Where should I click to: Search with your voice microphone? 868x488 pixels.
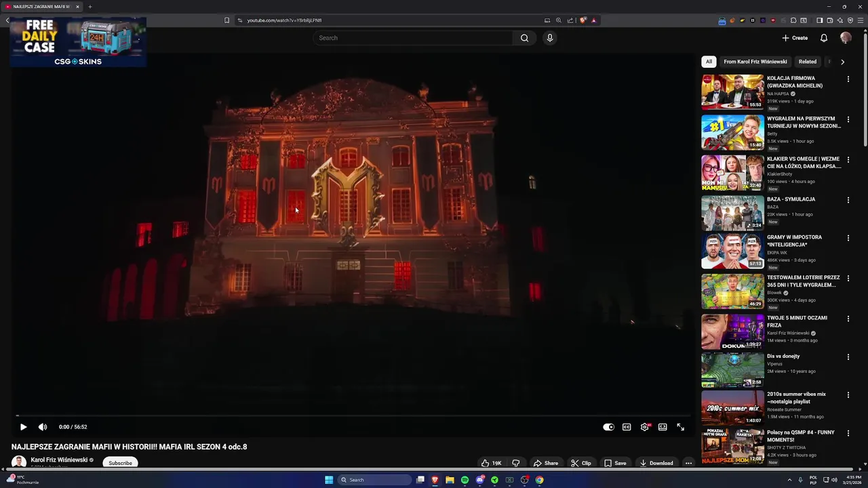550,38
